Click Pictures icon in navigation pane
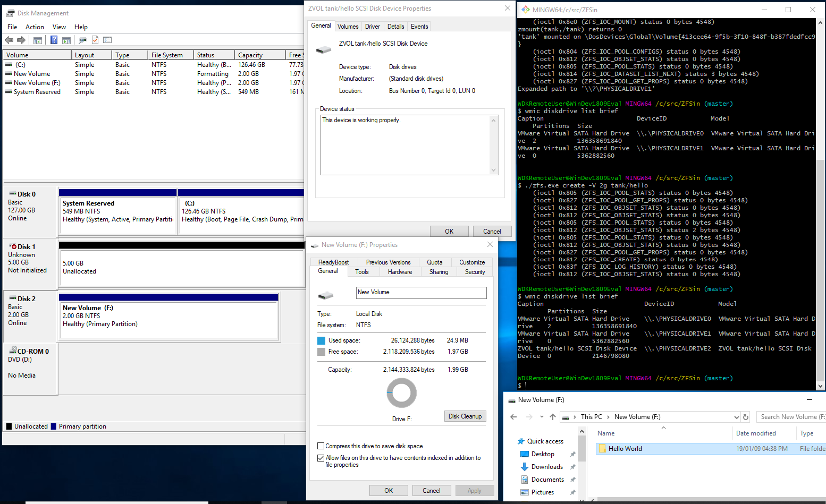Screen dimensions: 826x504 pos(525,492)
